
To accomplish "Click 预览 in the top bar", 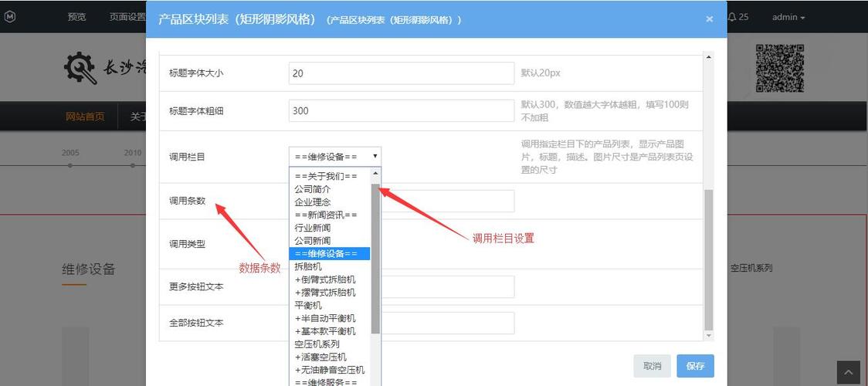I will click(77, 17).
